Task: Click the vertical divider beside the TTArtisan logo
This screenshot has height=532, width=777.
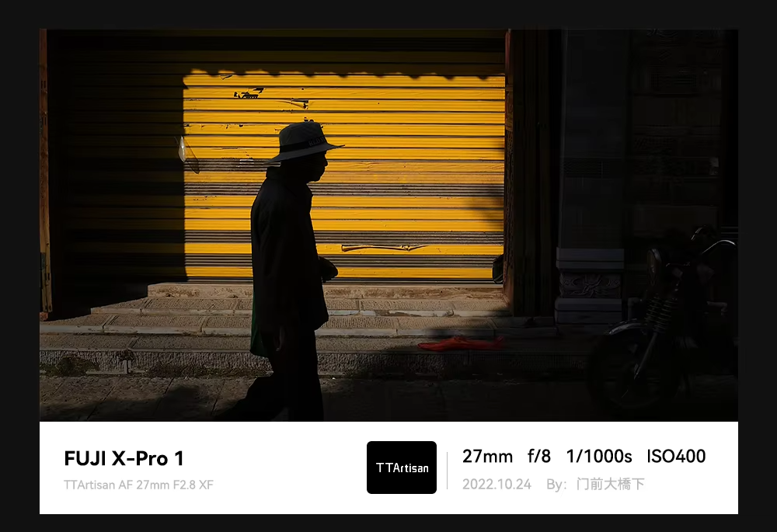Action: [448, 470]
